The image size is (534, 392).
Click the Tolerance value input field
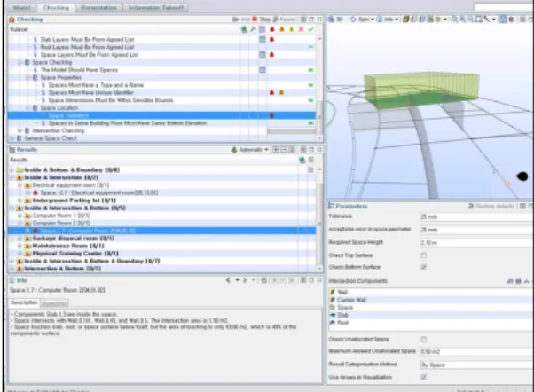[477, 216]
